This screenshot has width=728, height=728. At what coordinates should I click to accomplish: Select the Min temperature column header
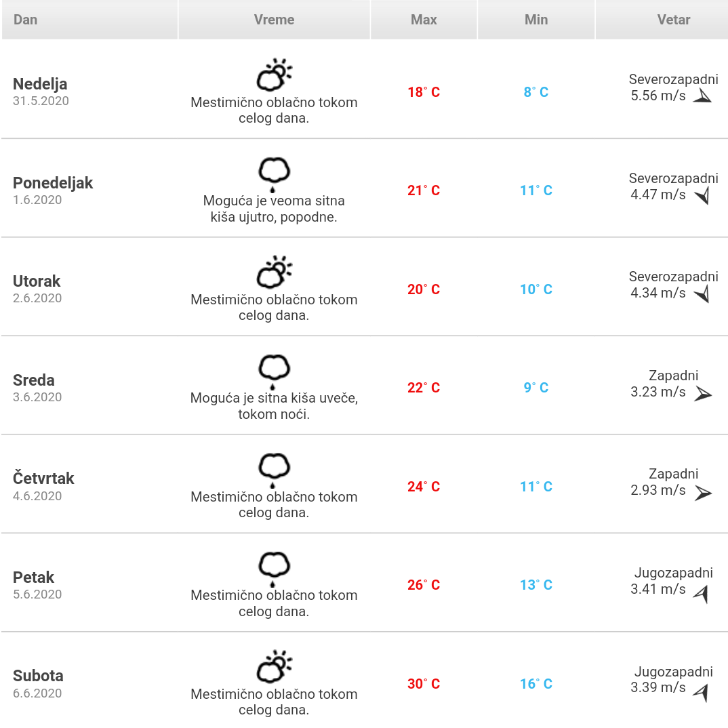point(535,20)
